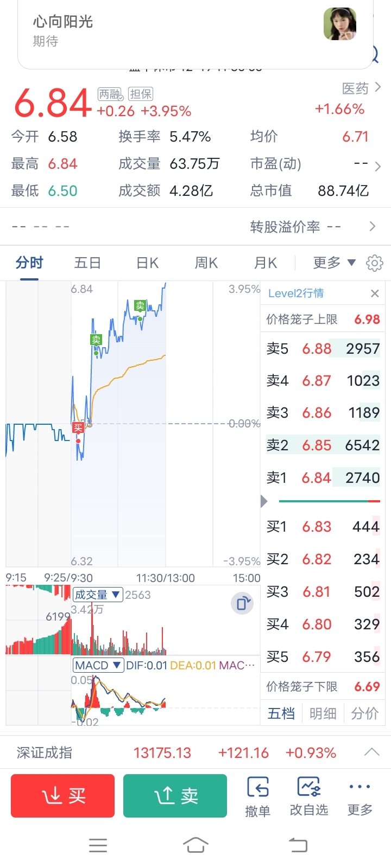
Task: Close the Level2 quotes panel
Action: coord(375,293)
